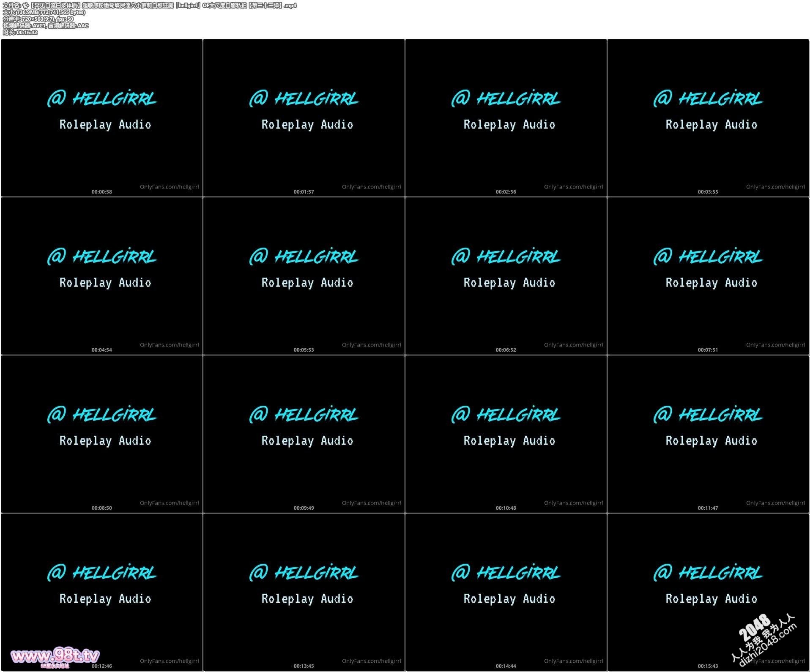Select the frame with timestamp 00:04:54

click(102, 276)
